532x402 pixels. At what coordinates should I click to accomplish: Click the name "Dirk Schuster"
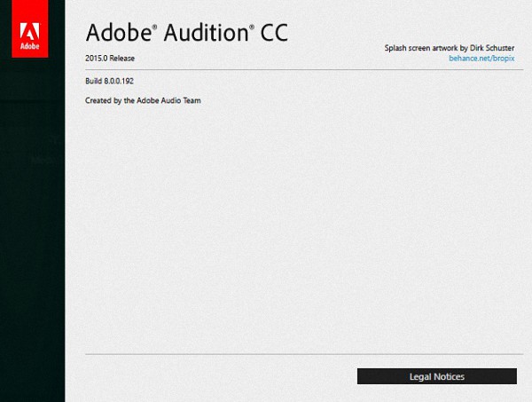click(490, 47)
